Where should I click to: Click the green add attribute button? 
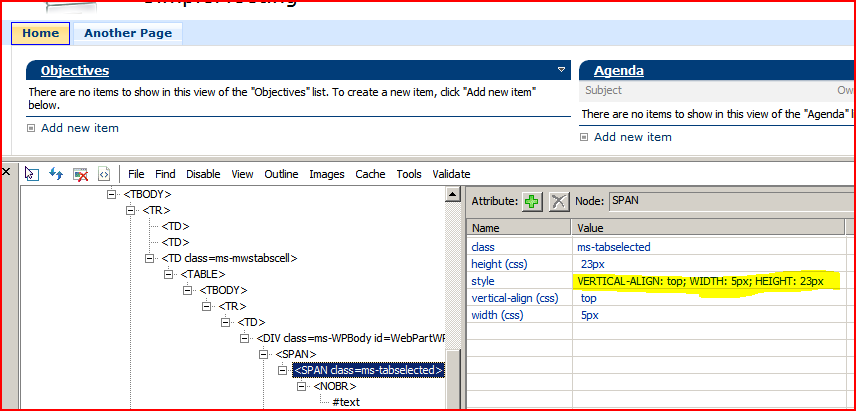[x=532, y=201]
